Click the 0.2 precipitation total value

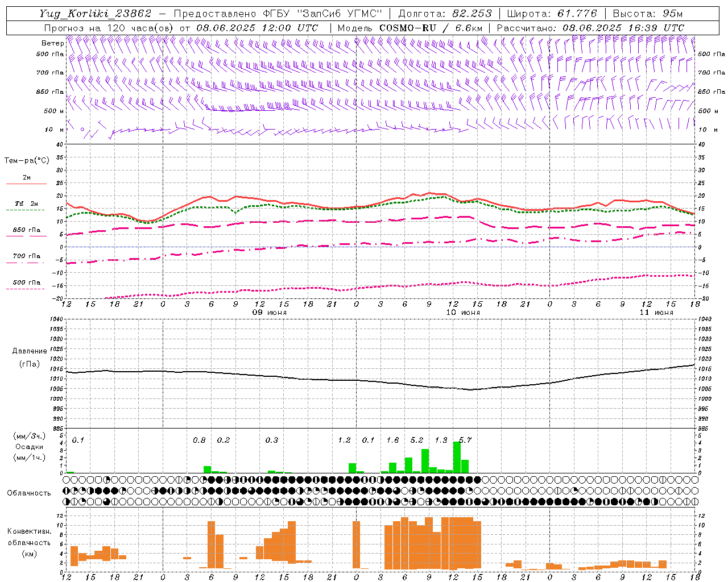(x=224, y=440)
